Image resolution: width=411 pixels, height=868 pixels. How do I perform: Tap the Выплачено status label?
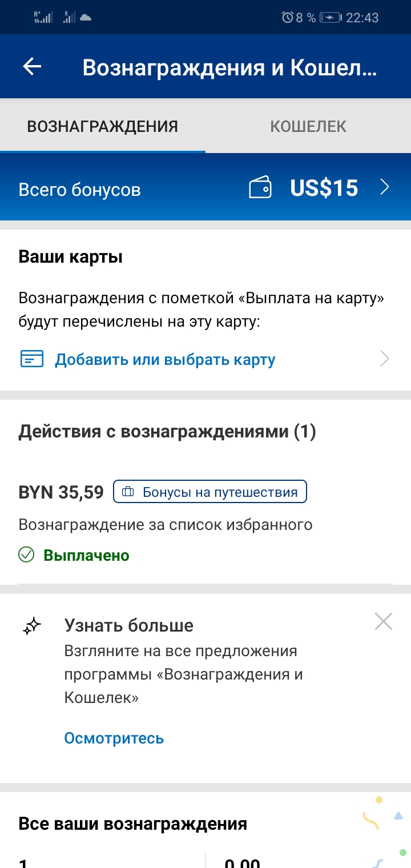(87, 555)
